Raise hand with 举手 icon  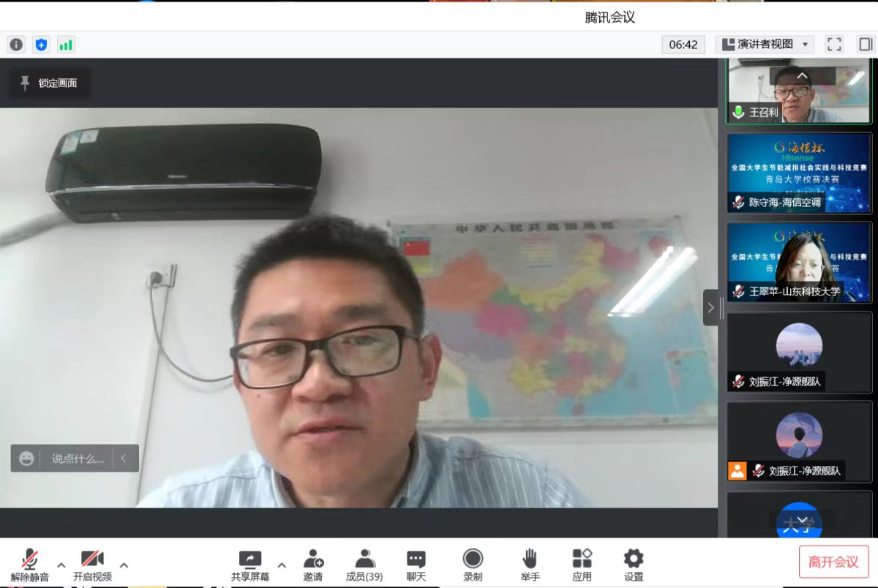(530, 565)
